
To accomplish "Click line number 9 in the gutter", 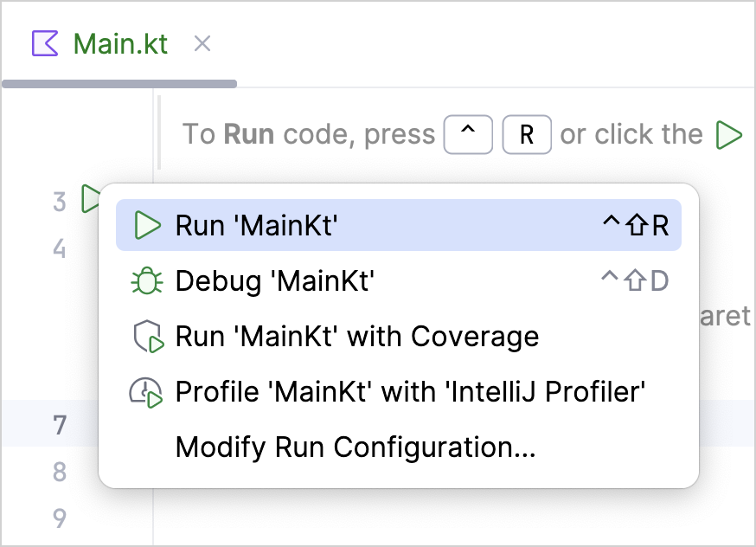I will (60, 518).
